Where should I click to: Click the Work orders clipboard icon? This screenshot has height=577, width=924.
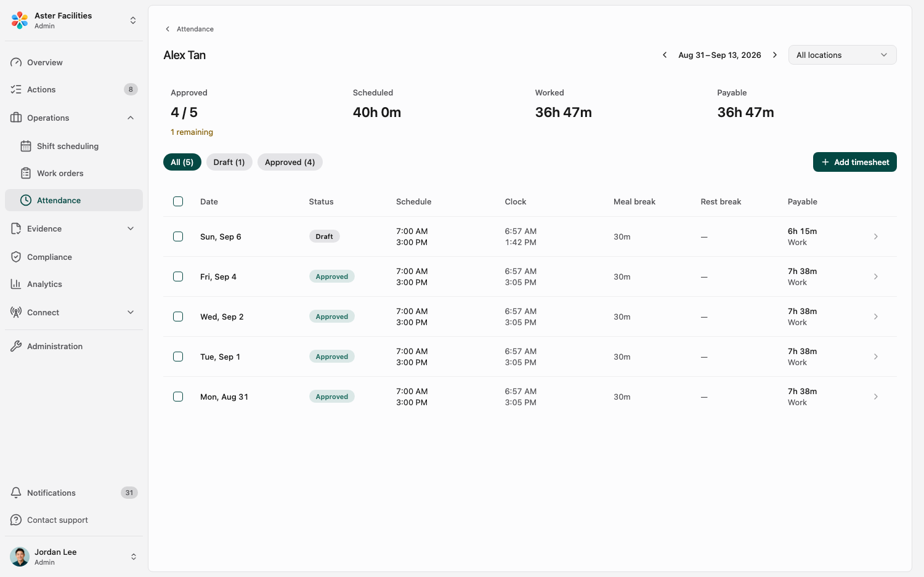pos(26,173)
